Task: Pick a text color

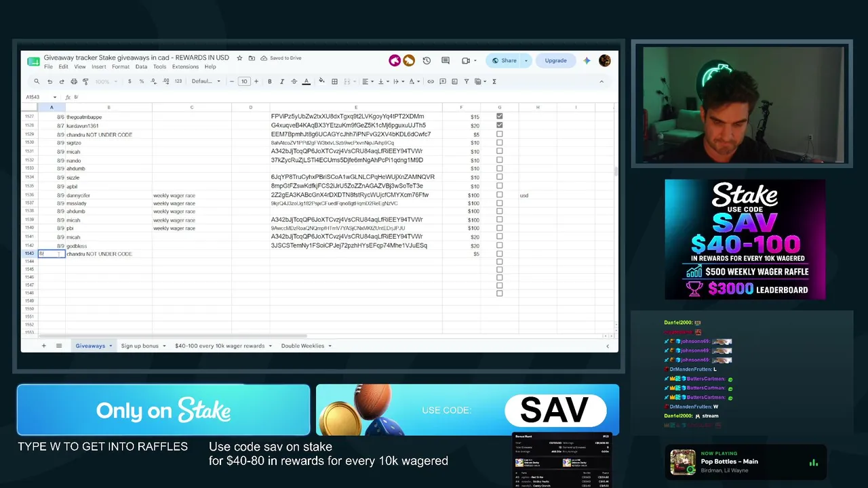Action: tap(307, 81)
